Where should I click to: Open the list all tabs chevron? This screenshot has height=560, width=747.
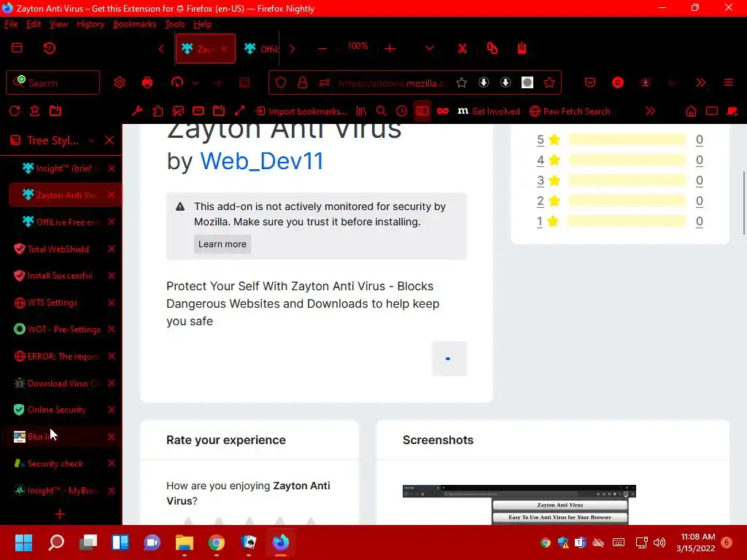429,49
